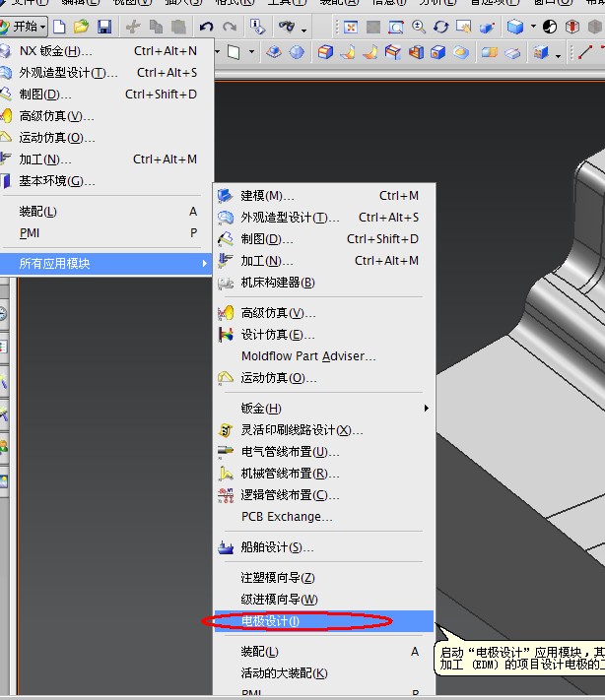This screenshot has width=605, height=700.
Task: Select the Zoom in/out magnifier icon
Action: [x=418, y=28]
